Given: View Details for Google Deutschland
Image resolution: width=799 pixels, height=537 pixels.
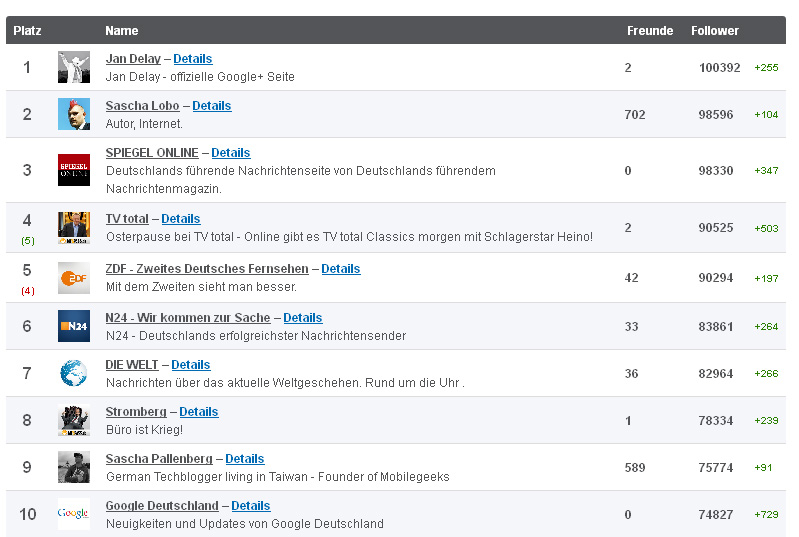Looking at the screenshot, I should pos(251,505).
